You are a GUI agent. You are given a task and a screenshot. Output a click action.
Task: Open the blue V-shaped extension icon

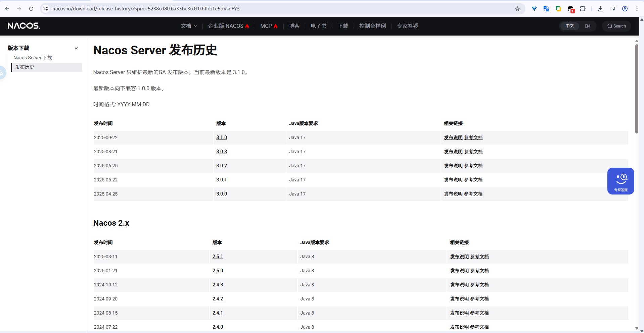click(x=534, y=9)
